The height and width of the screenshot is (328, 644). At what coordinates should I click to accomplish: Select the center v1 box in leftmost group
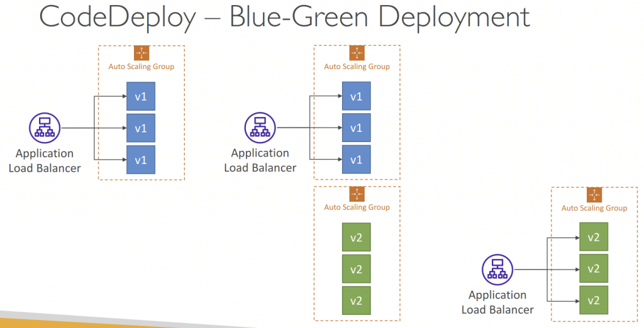pyautogui.click(x=141, y=128)
